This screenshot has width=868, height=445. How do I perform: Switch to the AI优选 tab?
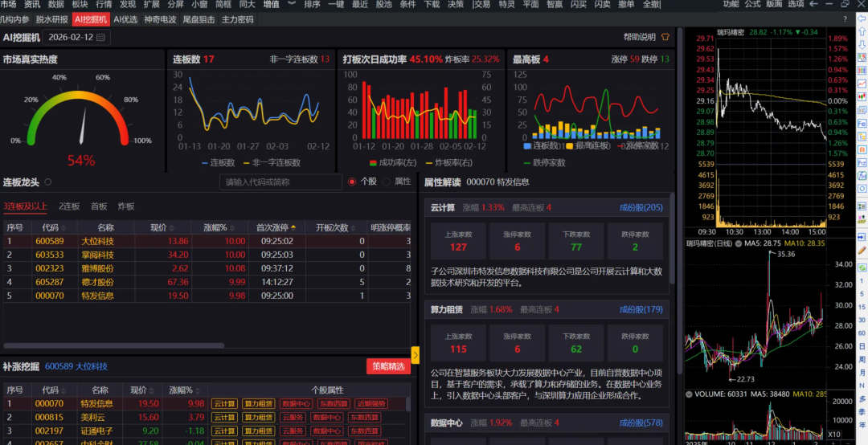[125, 18]
